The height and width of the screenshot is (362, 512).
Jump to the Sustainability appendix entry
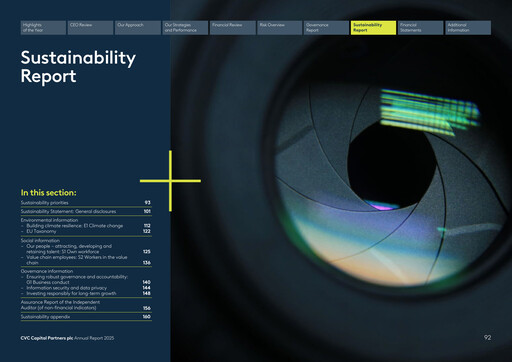pyautogui.click(x=86, y=317)
